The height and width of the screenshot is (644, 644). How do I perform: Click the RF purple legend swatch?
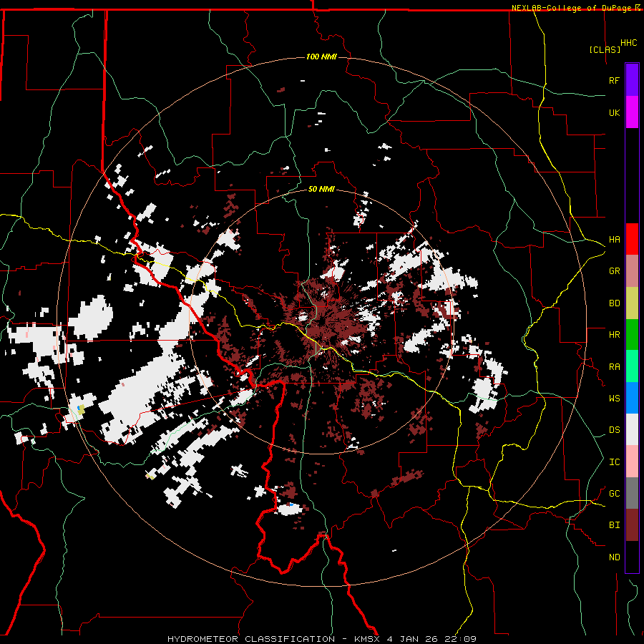pos(632,80)
